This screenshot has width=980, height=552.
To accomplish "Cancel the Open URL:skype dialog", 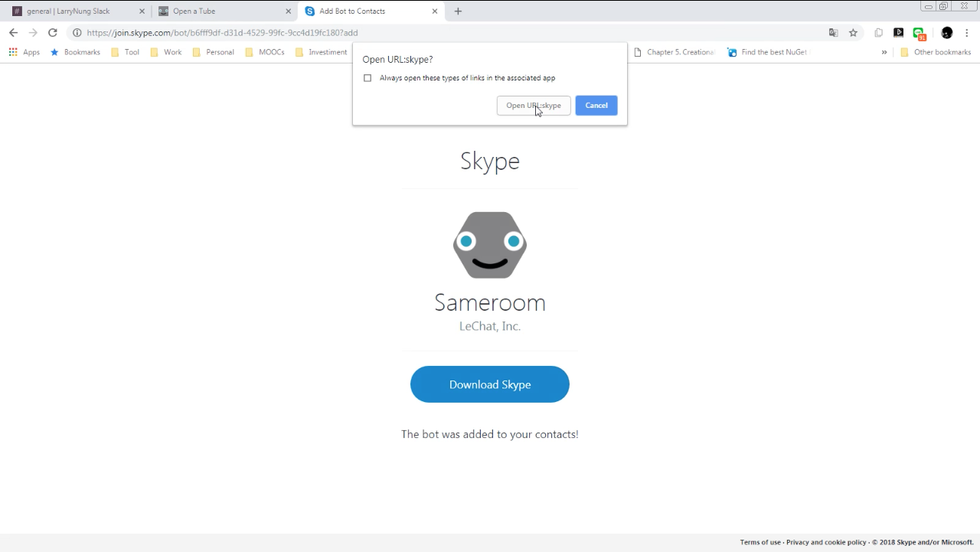I will [x=596, y=106].
